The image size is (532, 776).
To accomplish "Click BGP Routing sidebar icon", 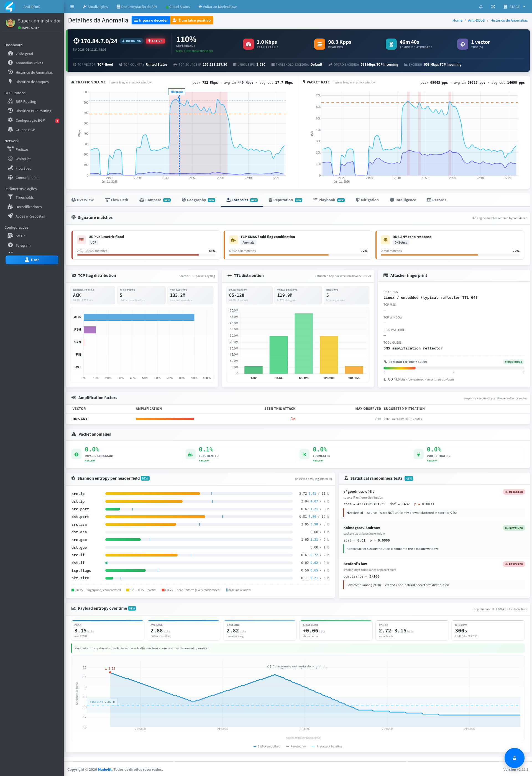I will [10, 101].
